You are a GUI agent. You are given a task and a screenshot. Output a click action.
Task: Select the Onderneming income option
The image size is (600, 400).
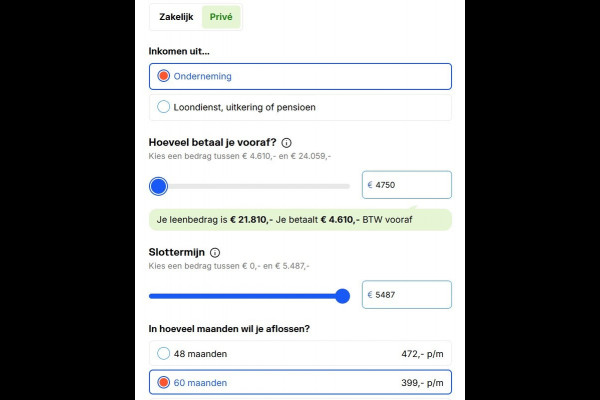coord(300,76)
